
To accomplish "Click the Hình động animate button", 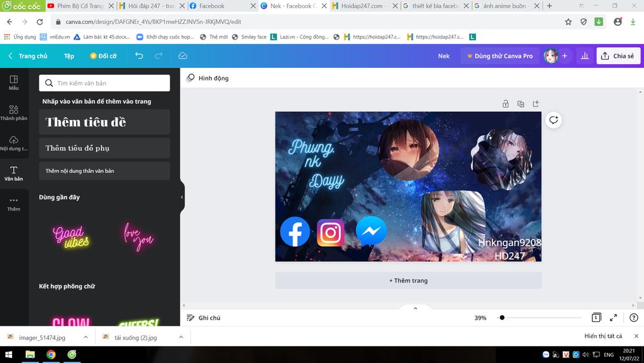I will tap(208, 78).
